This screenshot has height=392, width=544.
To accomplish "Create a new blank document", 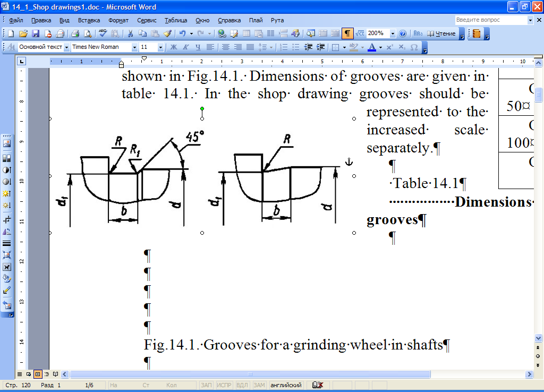I will pyautogui.click(x=11, y=33).
